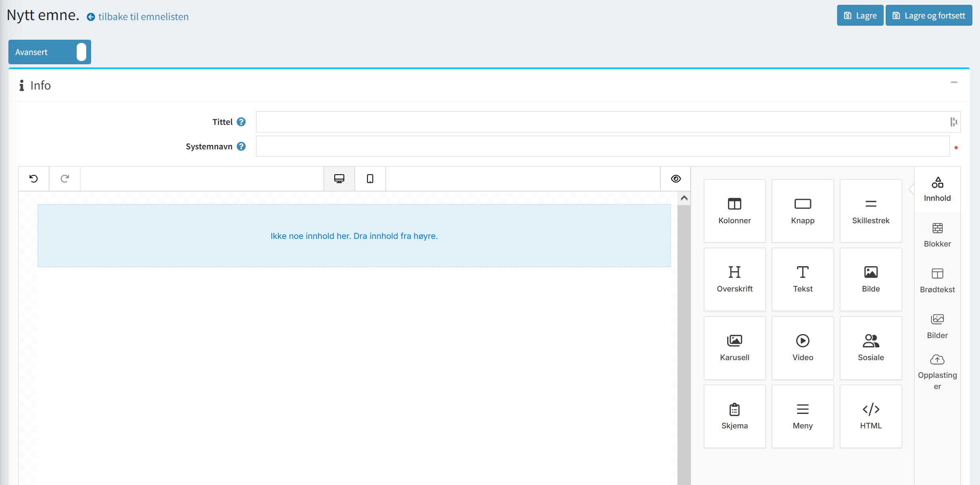Select the HTML block icon
This screenshot has height=485, width=980.
click(870, 416)
